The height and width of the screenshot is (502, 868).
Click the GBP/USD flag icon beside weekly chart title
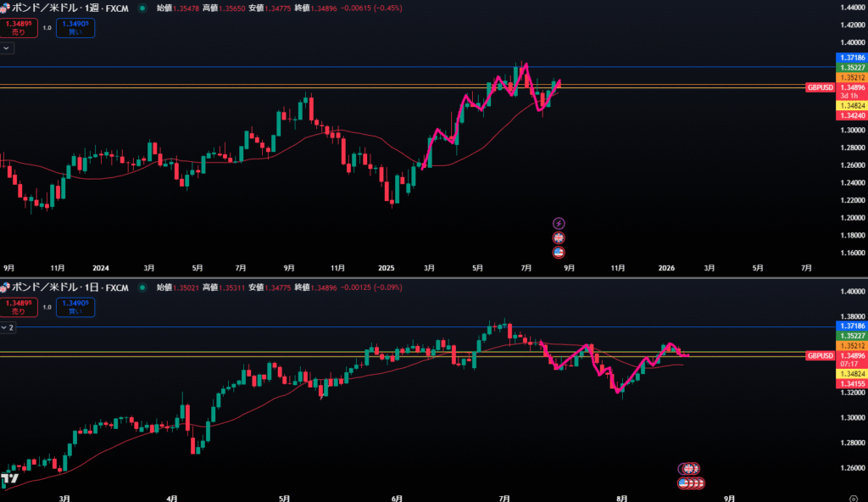tap(5, 8)
